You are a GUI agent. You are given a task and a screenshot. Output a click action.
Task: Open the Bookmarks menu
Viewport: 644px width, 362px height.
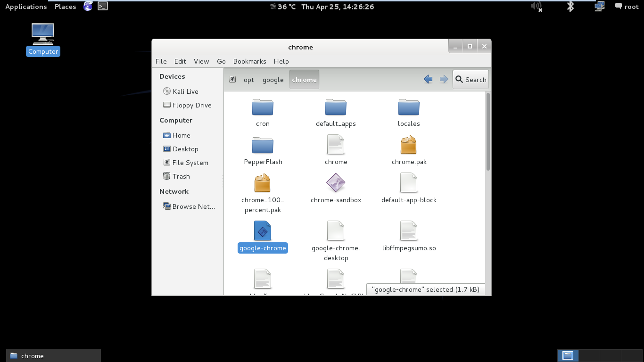click(250, 61)
